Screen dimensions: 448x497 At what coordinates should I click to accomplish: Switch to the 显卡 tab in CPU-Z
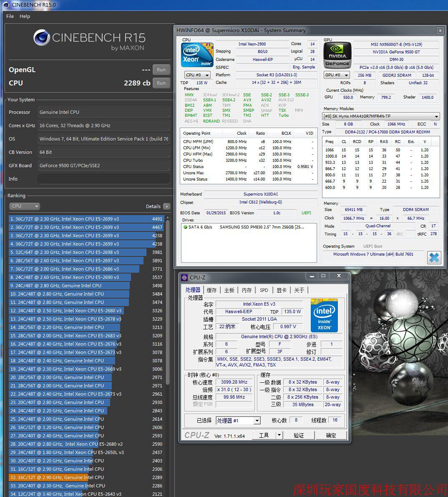282,290
